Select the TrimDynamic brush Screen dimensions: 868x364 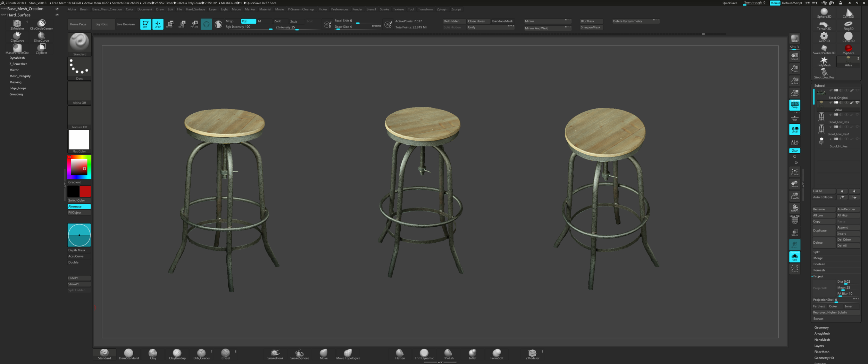(x=424, y=354)
